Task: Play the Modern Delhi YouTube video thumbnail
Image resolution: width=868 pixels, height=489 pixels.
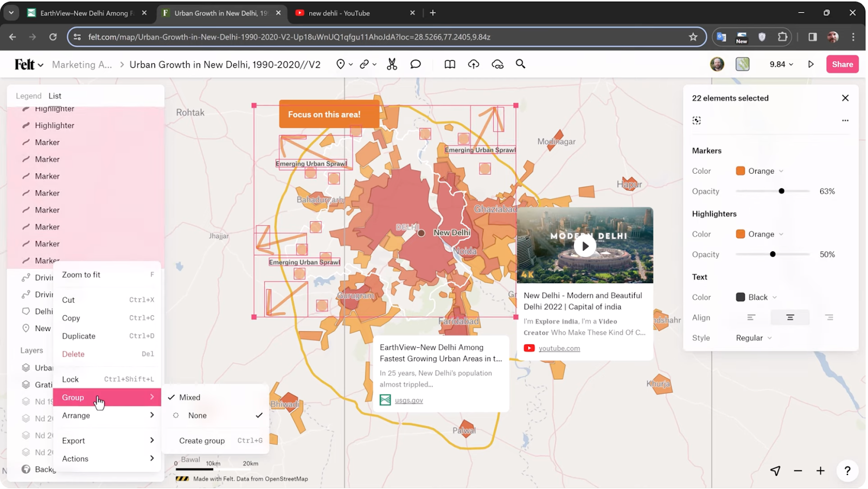Action: tap(585, 245)
